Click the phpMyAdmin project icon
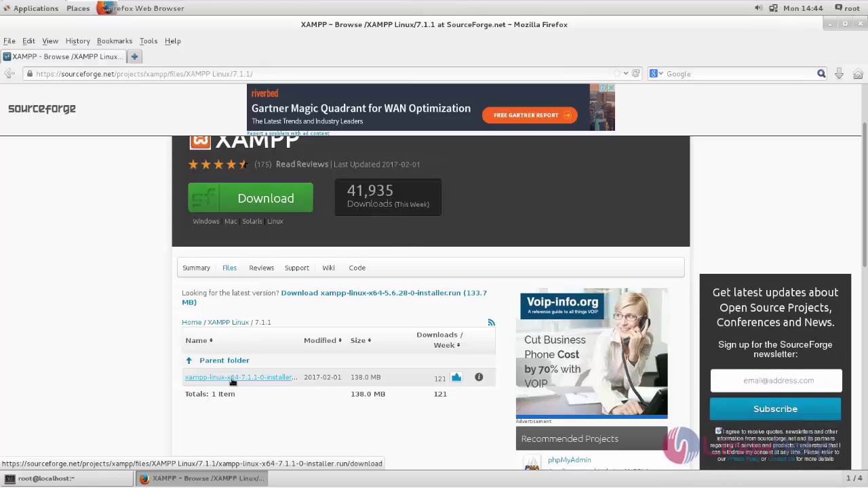The width and height of the screenshot is (868, 488). pos(532,463)
